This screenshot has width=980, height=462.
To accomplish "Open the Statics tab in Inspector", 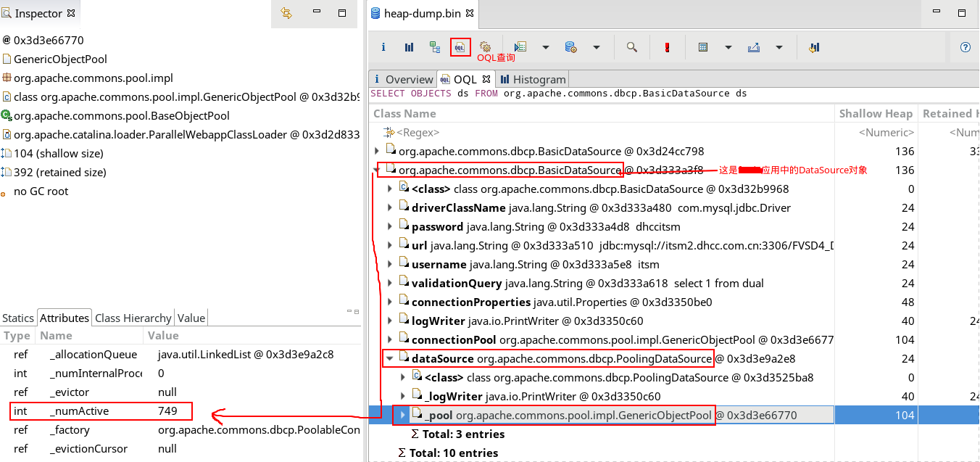I will tap(18, 318).
